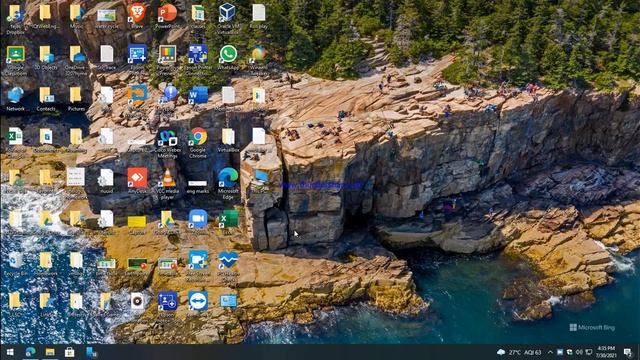This screenshot has width=640, height=360.
Task: Show hidden system tray icons
Action: (550, 352)
